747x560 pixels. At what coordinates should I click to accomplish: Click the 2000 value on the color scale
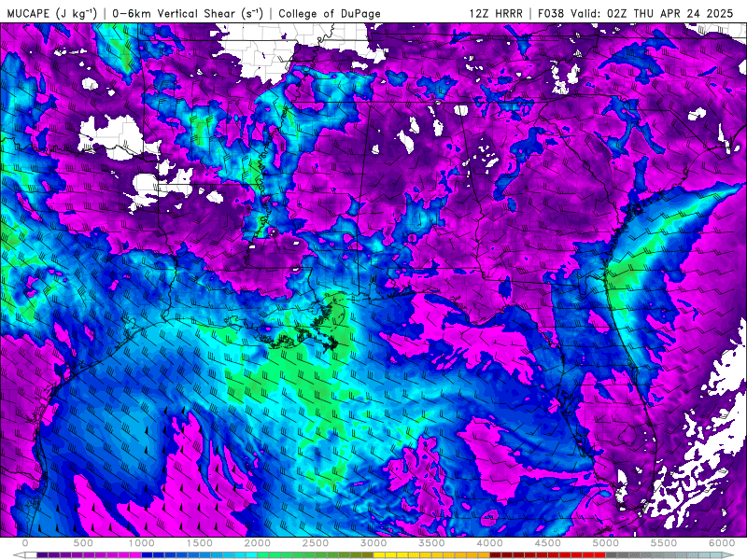pos(258,543)
